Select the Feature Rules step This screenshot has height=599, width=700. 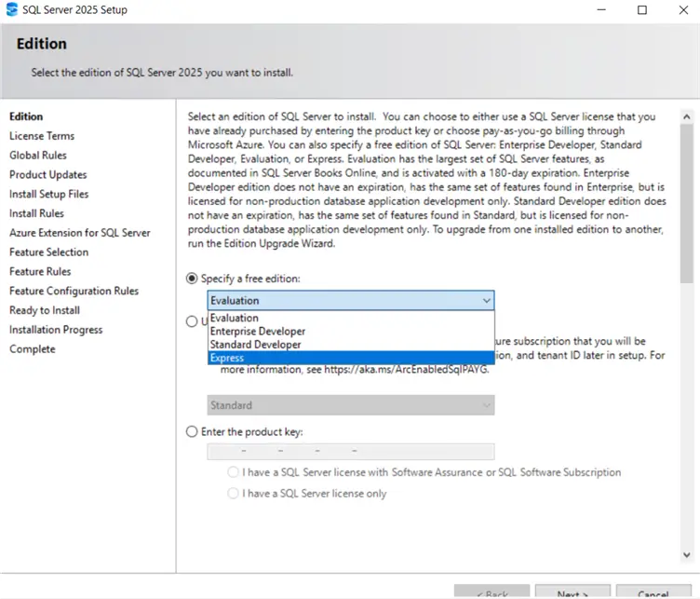[40, 272]
